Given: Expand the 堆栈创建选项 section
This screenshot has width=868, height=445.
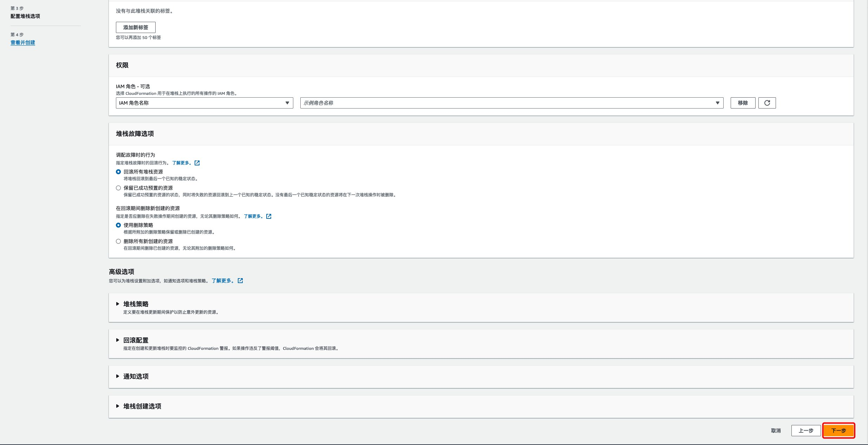Looking at the screenshot, I should pos(142,406).
